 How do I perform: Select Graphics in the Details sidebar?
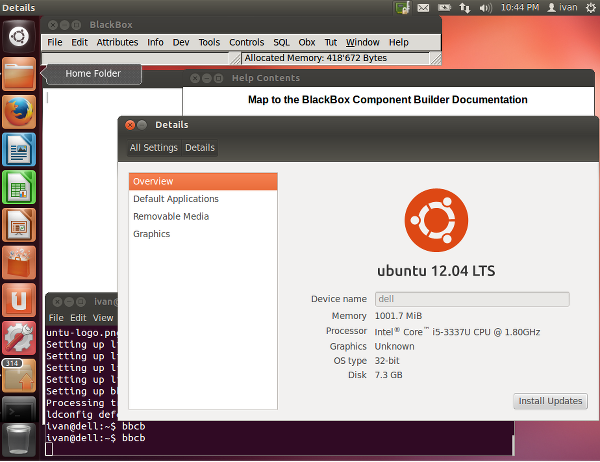click(x=152, y=234)
